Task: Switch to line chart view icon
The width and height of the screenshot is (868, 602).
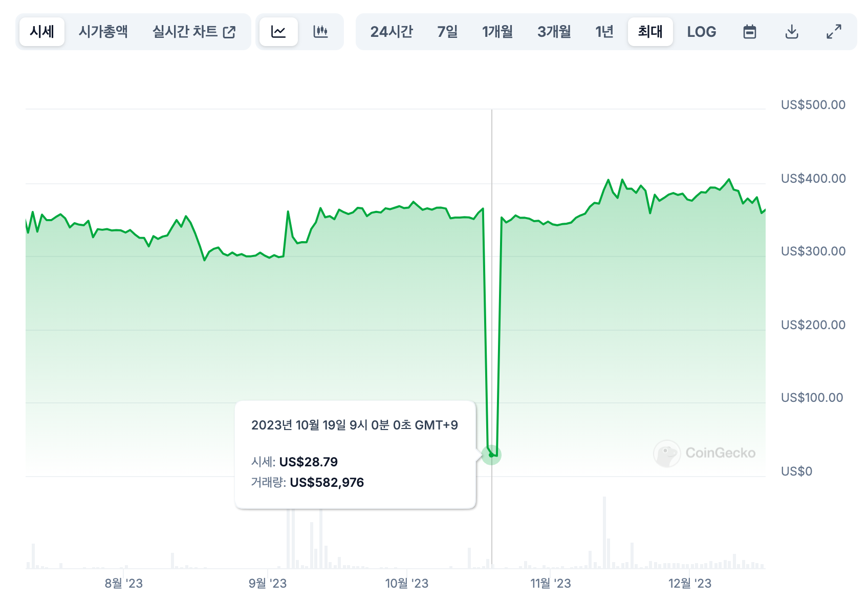Action: click(278, 32)
